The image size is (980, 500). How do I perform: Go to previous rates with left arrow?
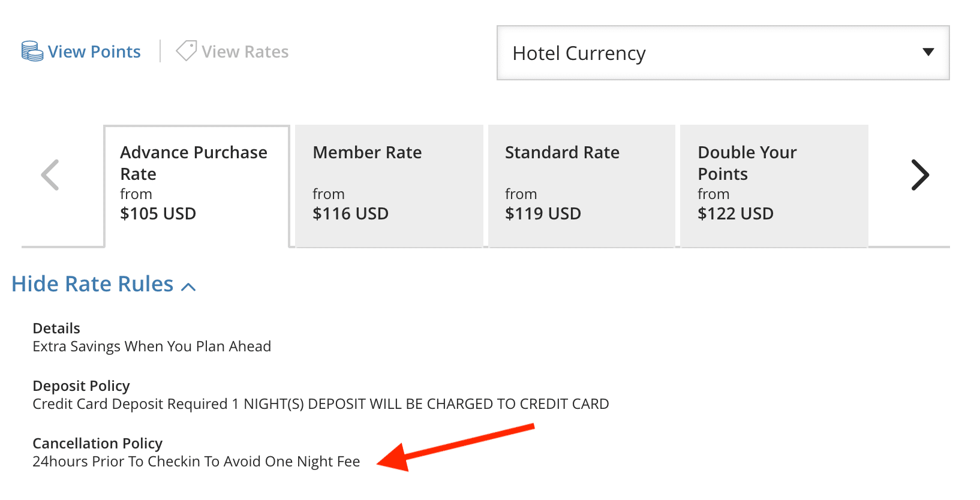point(50,175)
